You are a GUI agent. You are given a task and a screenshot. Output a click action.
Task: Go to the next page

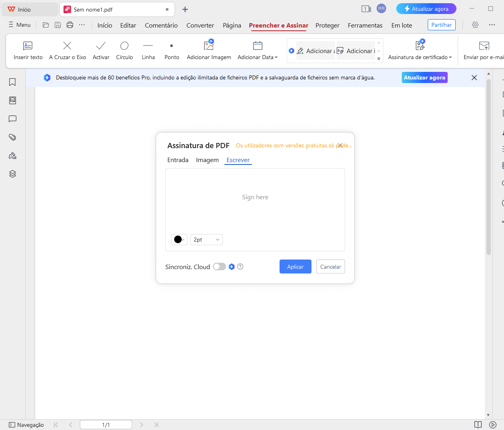coord(141,425)
